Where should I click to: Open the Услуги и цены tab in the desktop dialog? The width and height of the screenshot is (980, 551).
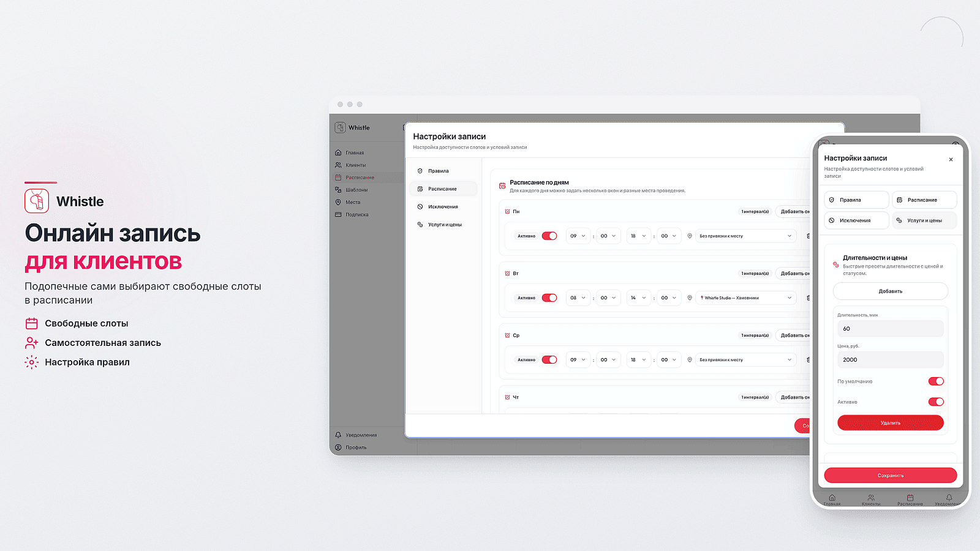click(x=443, y=225)
